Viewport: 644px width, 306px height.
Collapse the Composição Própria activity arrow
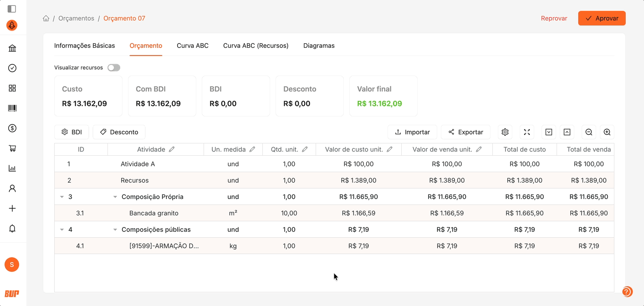tap(115, 197)
